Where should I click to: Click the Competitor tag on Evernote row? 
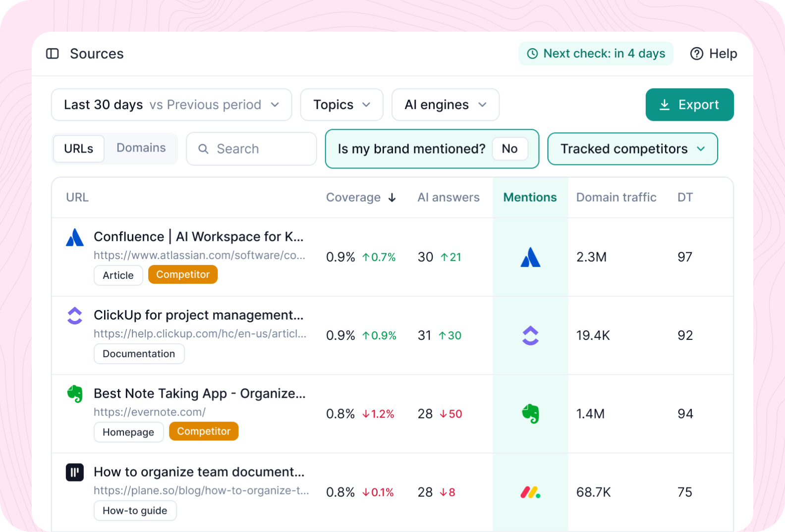pyautogui.click(x=204, y=431)
